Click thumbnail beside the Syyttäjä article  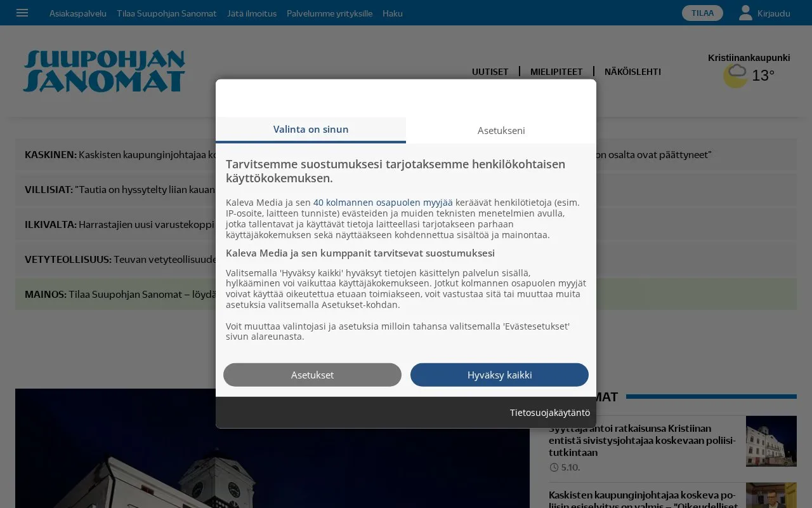coord(771,441)
